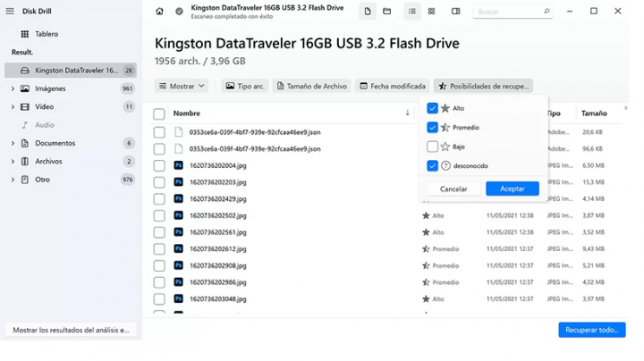
Task: Uncheck the Alto recovery chance option
Action: click(x=432, y=108)
